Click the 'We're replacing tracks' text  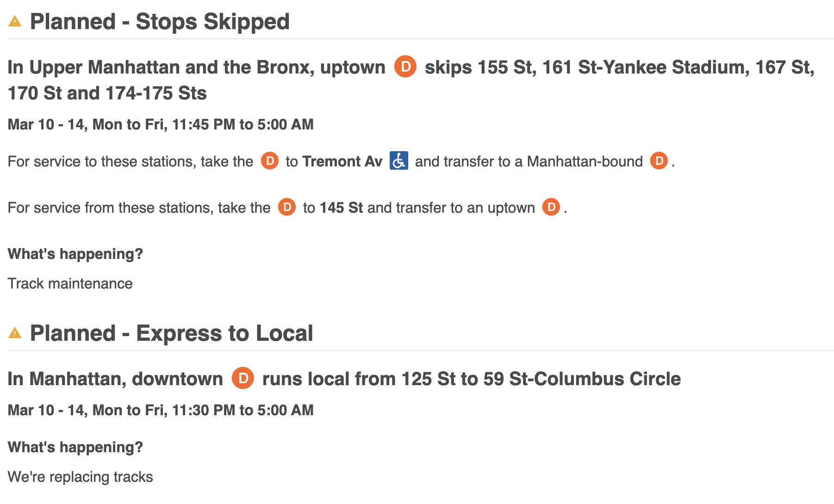point(80,477)
